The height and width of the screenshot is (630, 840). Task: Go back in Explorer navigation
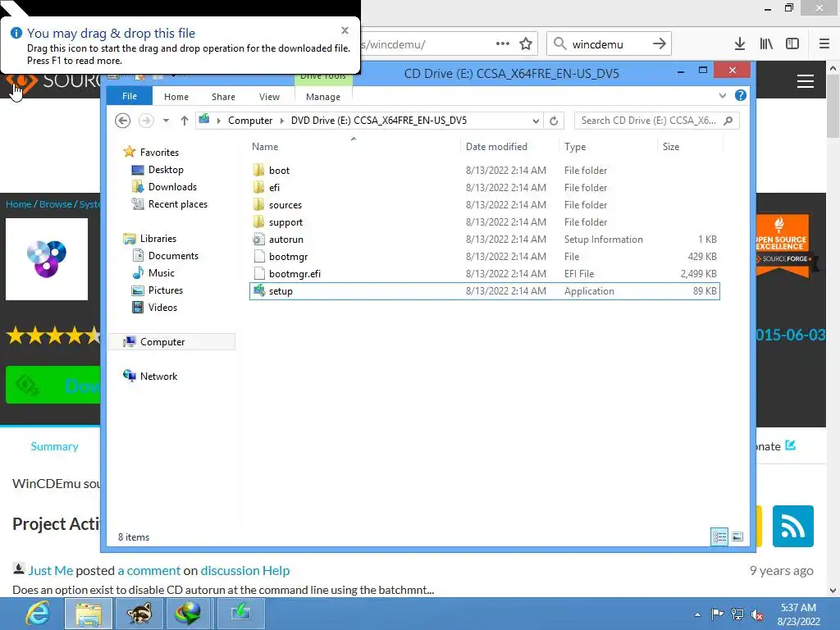pos(123,121)
